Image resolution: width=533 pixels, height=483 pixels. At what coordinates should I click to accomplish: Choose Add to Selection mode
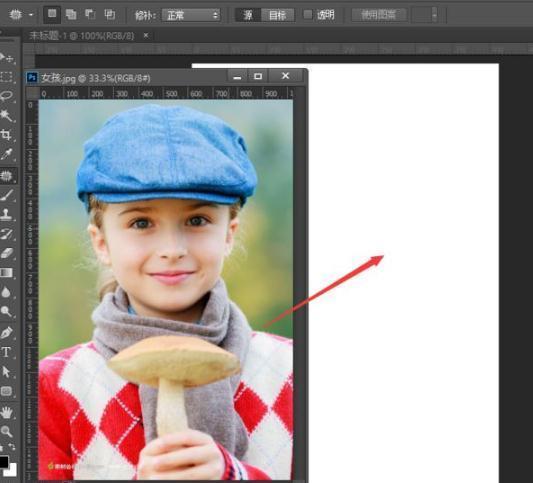click(x=71, y=14)
